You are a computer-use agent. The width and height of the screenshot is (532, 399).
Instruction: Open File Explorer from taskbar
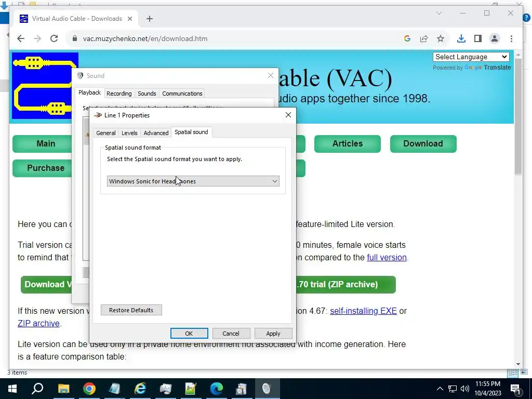tap(63, 389)
